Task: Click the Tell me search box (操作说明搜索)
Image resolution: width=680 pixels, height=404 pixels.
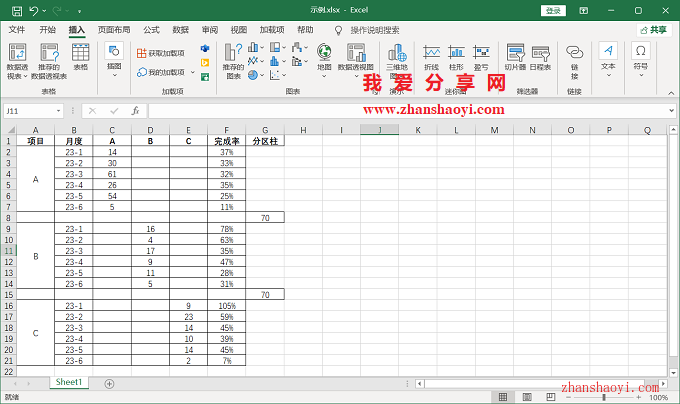Action: pyautogui.click(x=375, y=30)
